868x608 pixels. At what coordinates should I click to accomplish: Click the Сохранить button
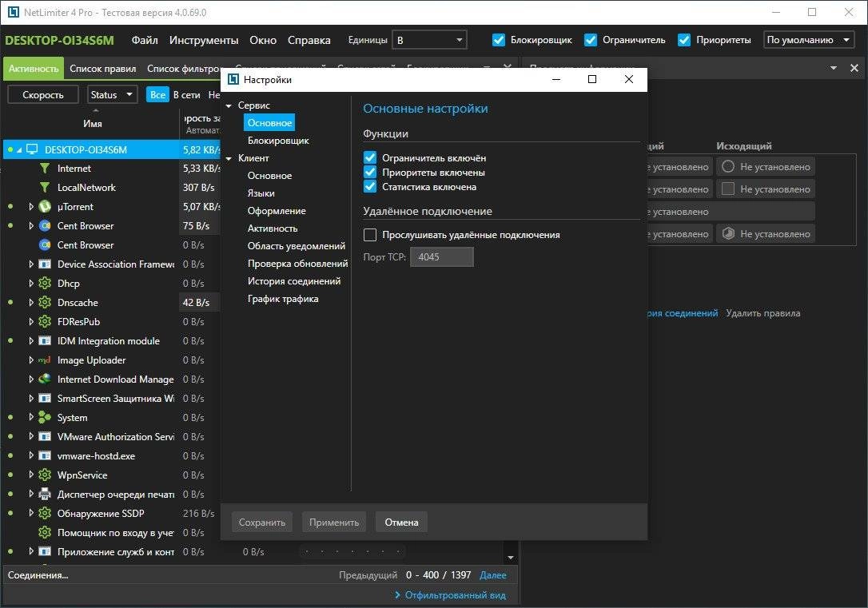click(x=262, y=522)
